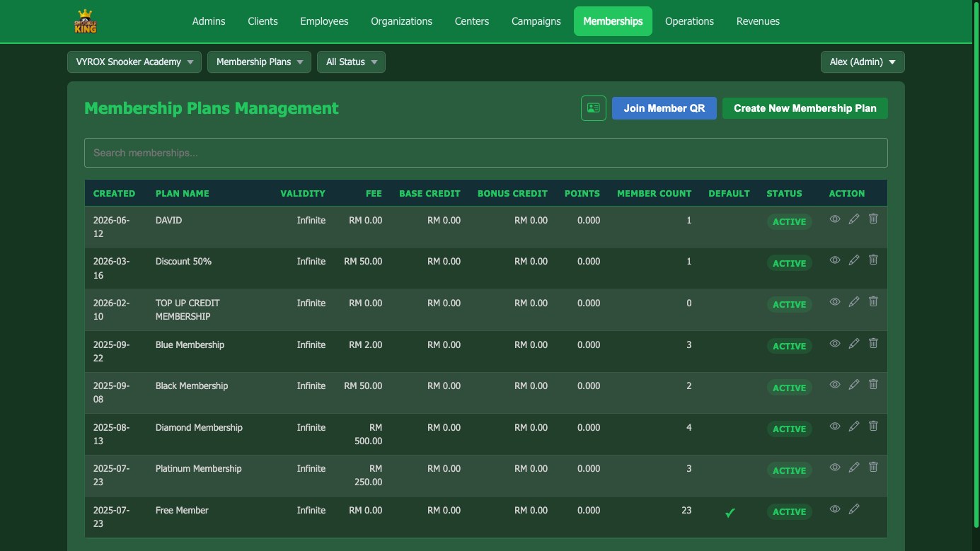Edit the Diamond Membership plan
The width and height of the screenshot is (980, 551).
point(854,426)
